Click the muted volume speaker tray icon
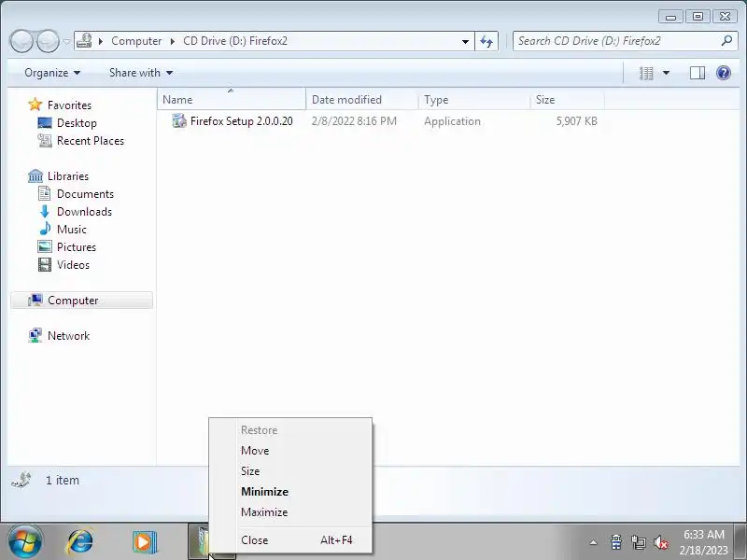The height and width of the screenshot is (560, 747). pyautogui.click(x=661, y=542)
